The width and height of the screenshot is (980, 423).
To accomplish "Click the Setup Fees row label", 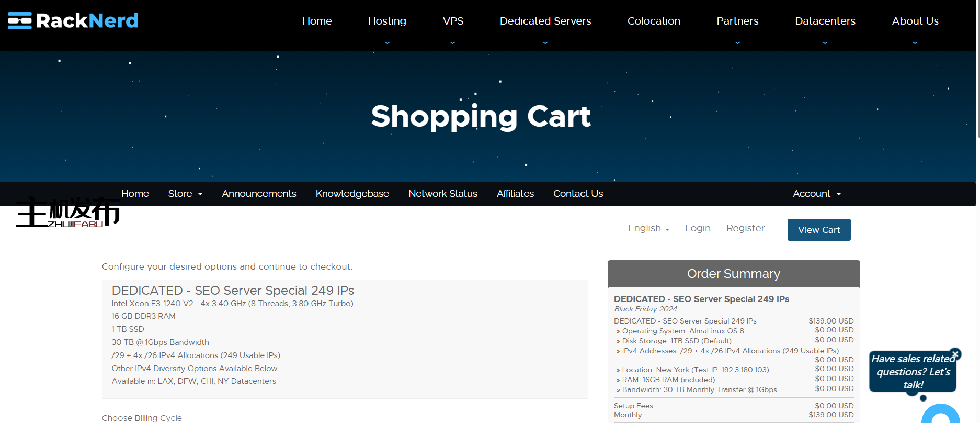I will 634,406.
